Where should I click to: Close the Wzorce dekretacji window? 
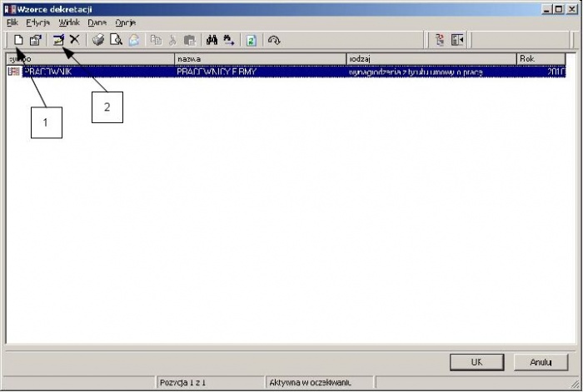[572, 9]
